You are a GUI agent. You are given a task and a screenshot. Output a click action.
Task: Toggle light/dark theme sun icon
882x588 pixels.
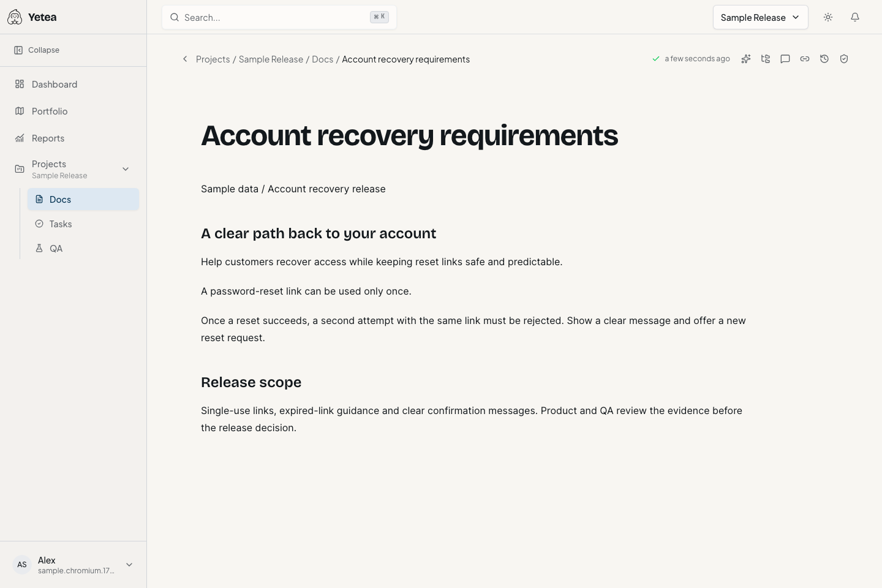click(x=828, y=17)
